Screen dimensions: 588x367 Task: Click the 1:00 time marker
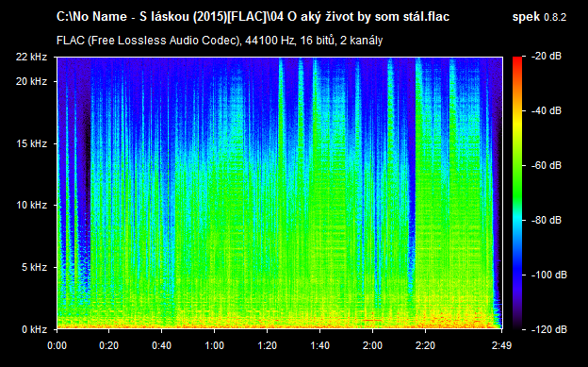tap(214, 345)
